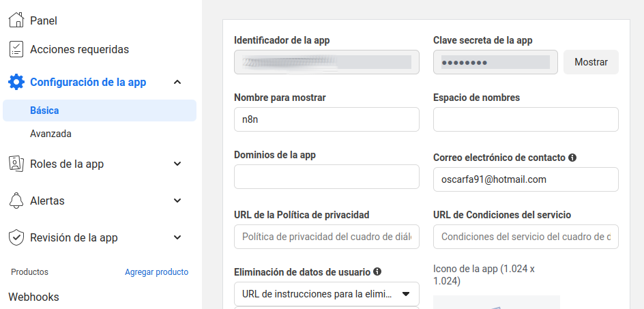Click the Revisión de la app label
The width and height of the screenshot is (644, 309).
point(74,238)
